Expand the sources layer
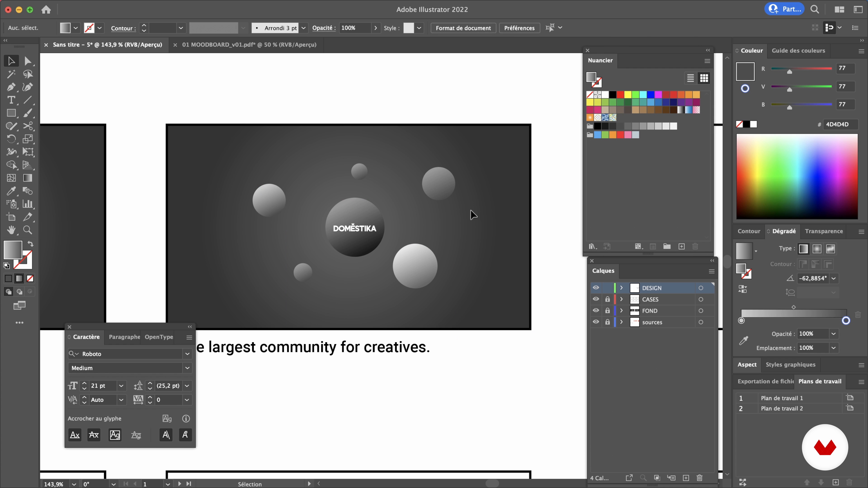This screenshot has width=868, height=488. (622, 322)
